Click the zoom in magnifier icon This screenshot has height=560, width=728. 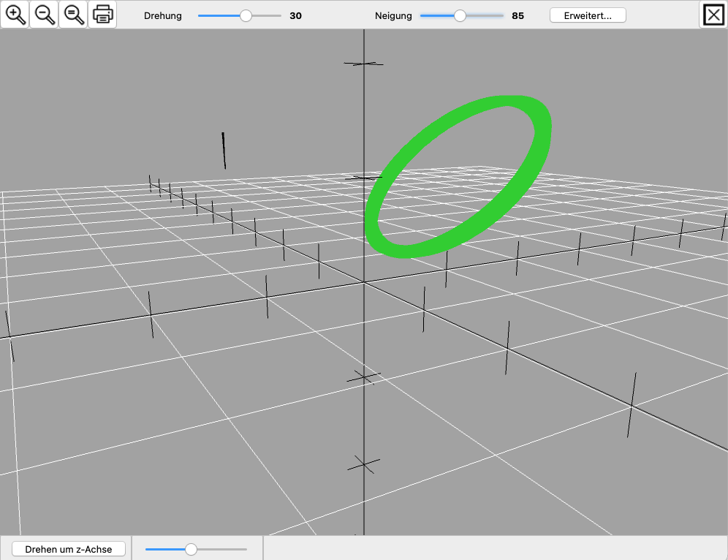(15, 14)
